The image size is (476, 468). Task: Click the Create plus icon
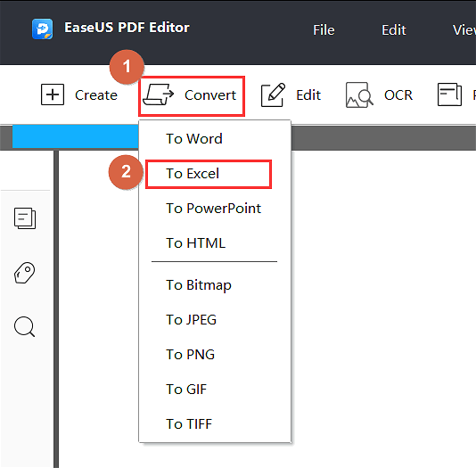coord(53,94)
